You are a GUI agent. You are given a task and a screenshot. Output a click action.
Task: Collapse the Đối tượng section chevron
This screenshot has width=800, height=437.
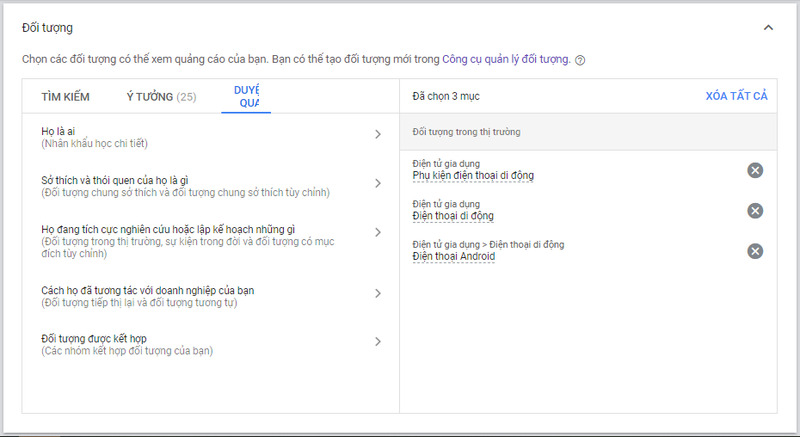(768, 28)
